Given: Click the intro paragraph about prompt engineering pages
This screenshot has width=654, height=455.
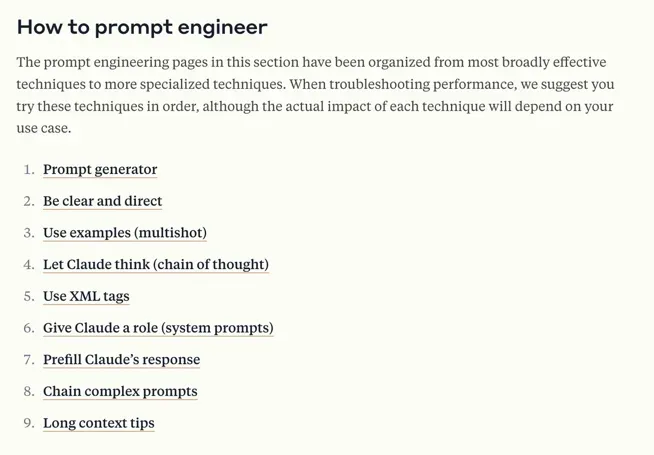Looking at the screenshot, I should pyautogui.click(x=315, y=95).
